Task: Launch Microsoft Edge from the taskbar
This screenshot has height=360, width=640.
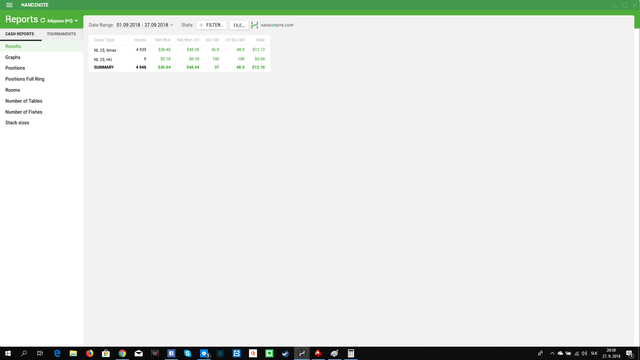Action: point(57,353)
